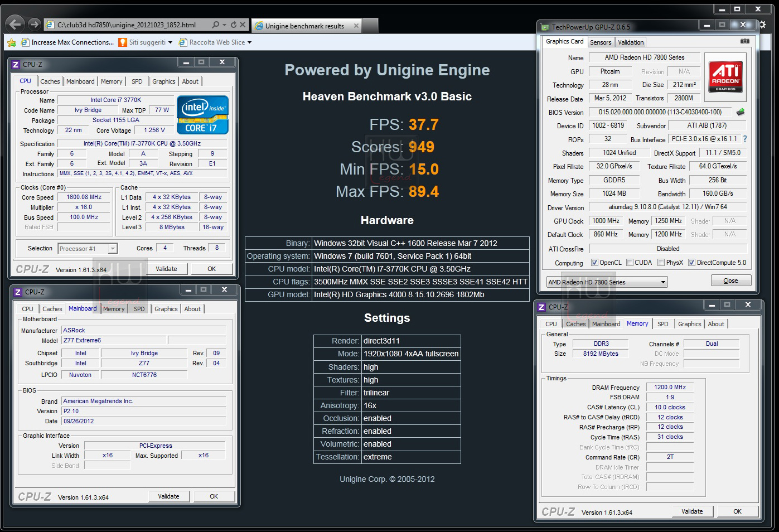Toggle the OpenCL checkbox in GPU-Z
Image resolution: width=779 pixels, height=532 pixels.
click(594, 263)
